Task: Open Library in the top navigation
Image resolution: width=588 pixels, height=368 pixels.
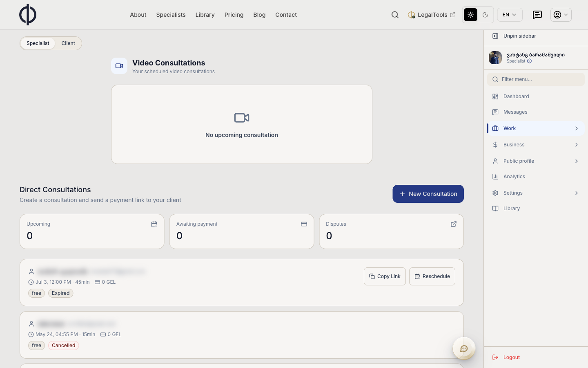Action: (205, 15)
